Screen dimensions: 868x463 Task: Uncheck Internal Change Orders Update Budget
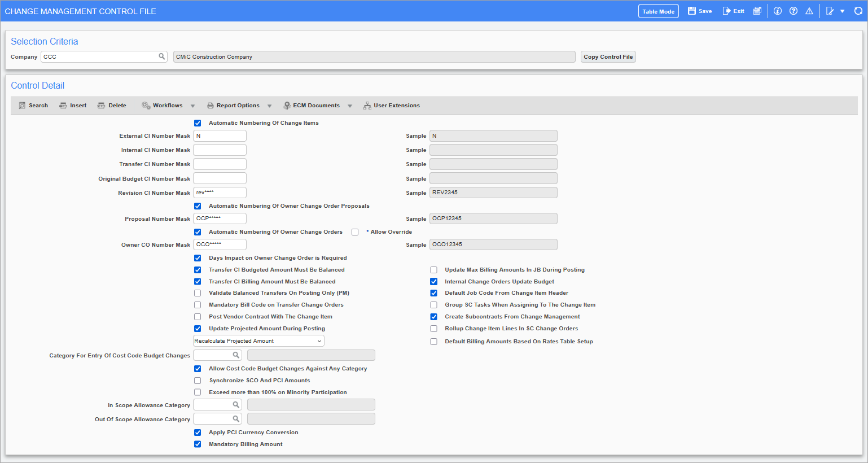(433, 282)
